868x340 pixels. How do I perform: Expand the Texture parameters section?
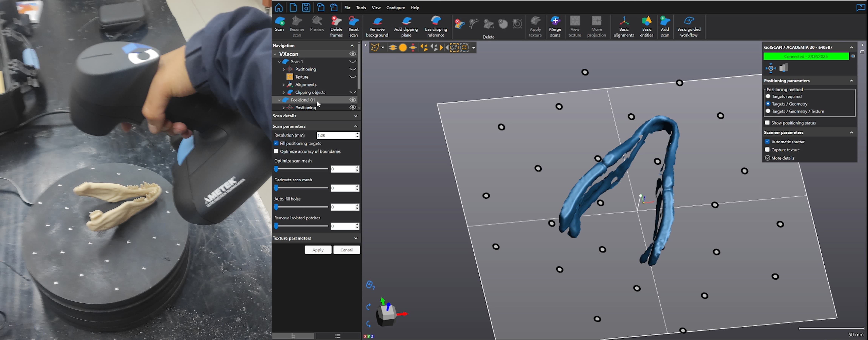(356, 238)
